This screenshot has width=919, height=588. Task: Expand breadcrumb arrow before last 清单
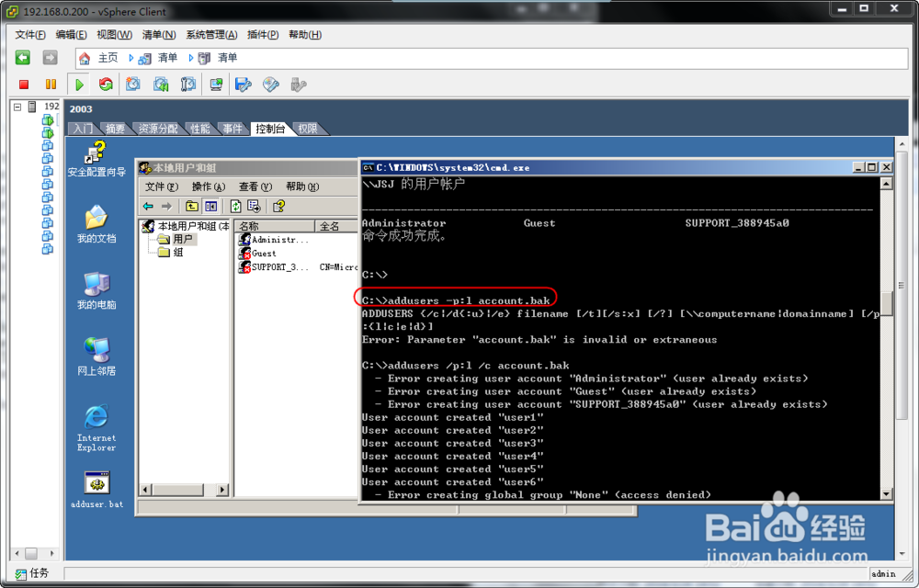point(190,58)
